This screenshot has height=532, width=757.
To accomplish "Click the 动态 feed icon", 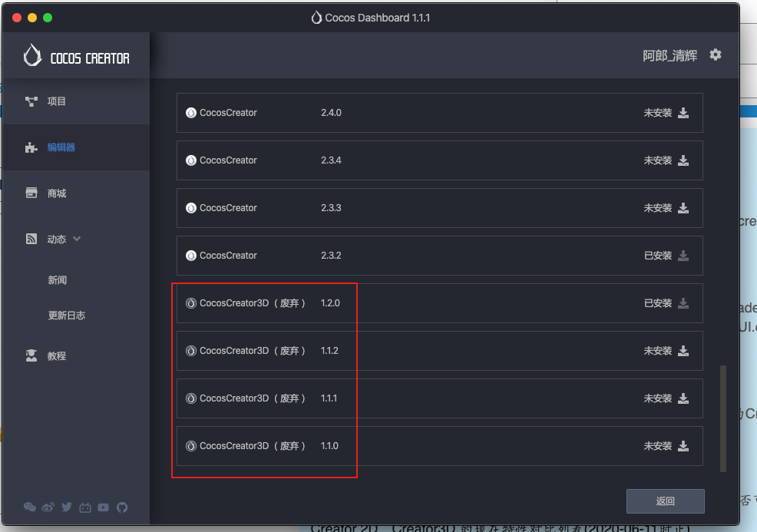I will click(31, 239).
